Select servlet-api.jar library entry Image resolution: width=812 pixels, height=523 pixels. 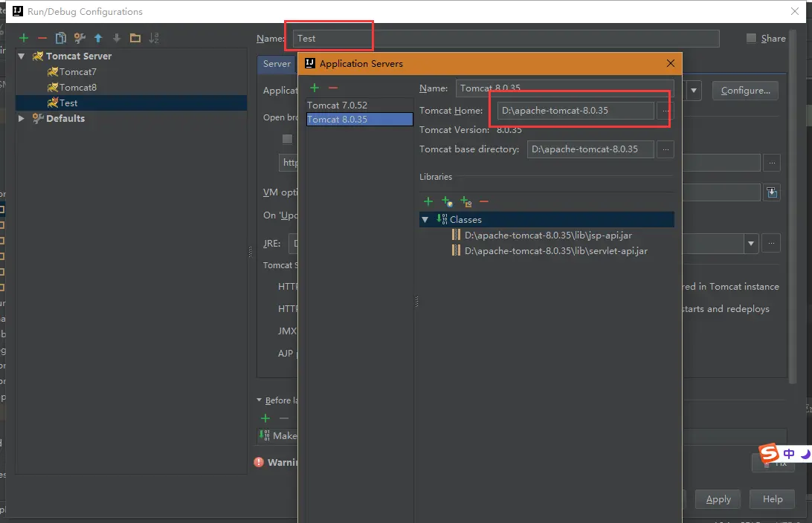555,251
